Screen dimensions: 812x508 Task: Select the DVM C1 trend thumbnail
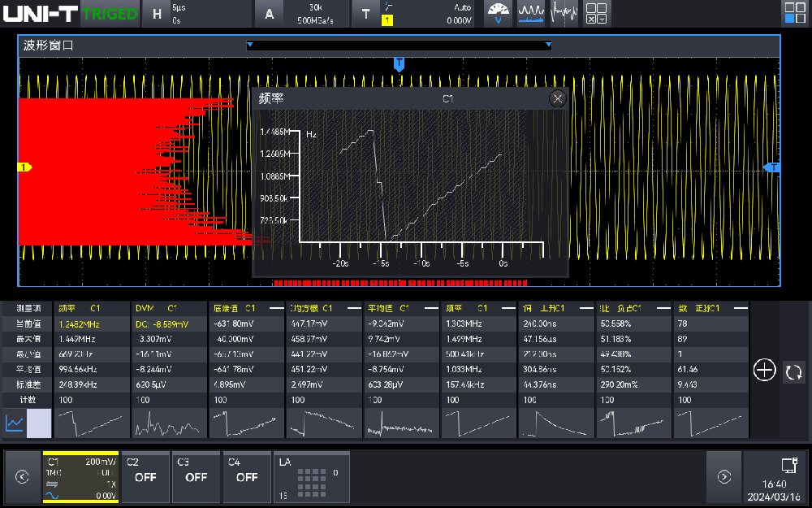pos(168,423)
